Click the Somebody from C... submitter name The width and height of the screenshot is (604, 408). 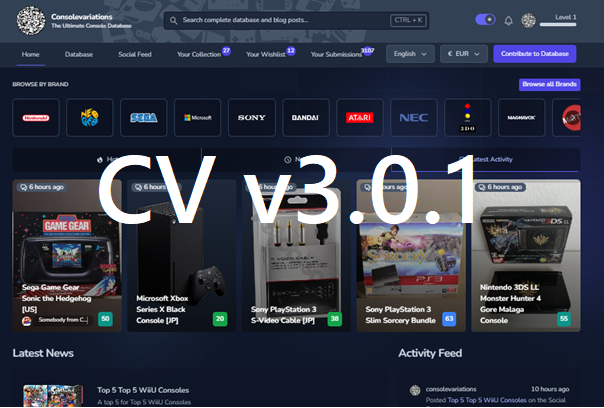pyautogui.click(x=63, y=320)
